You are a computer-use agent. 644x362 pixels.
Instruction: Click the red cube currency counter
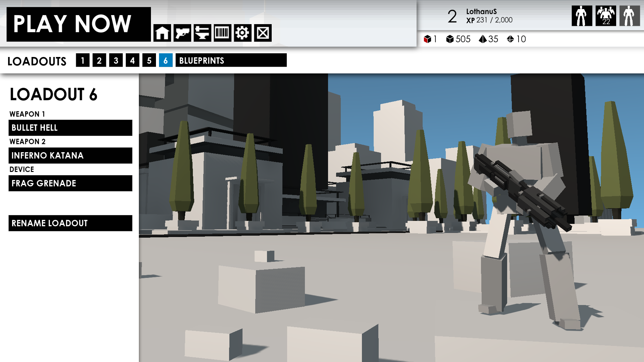(x=430, y=39)
